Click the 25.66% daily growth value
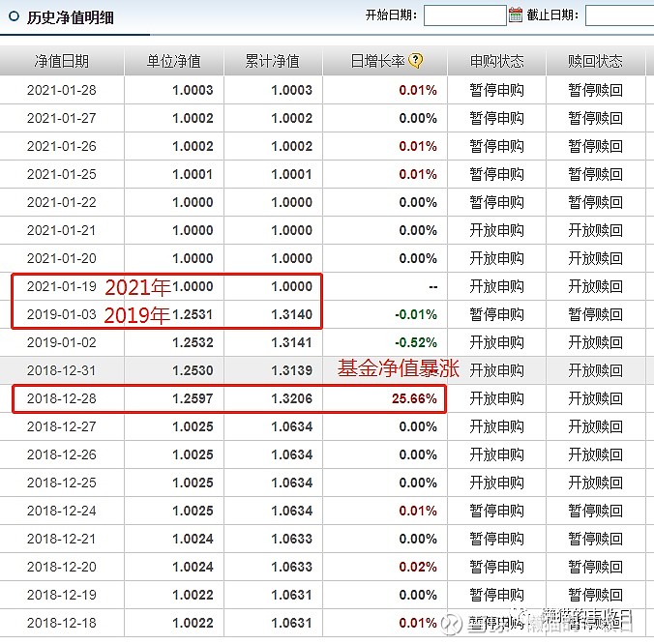 (414, 398)
